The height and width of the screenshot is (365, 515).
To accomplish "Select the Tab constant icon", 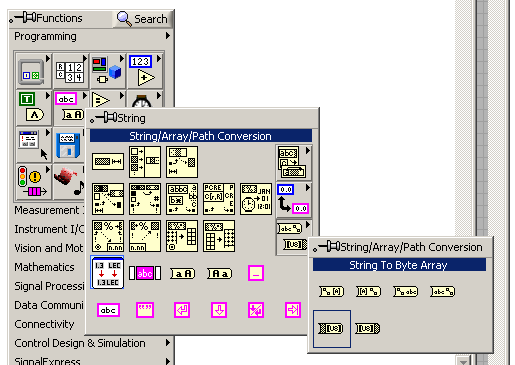I will [293, 310].
